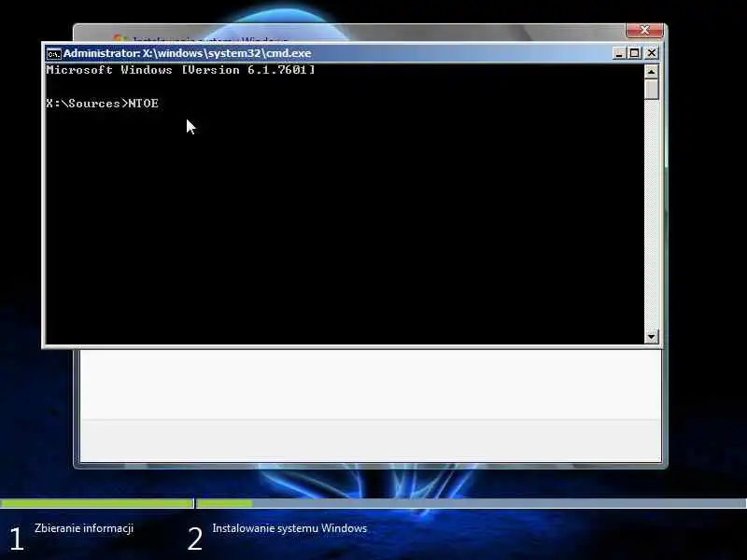This screenshot has width=747, height=560.
Task: Click the cmd.exe title bar text
Action: click(x=188, y=53)
